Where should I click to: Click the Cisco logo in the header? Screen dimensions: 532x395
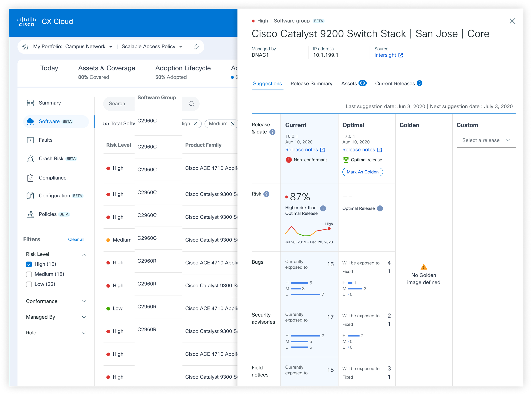click(27, 21)
